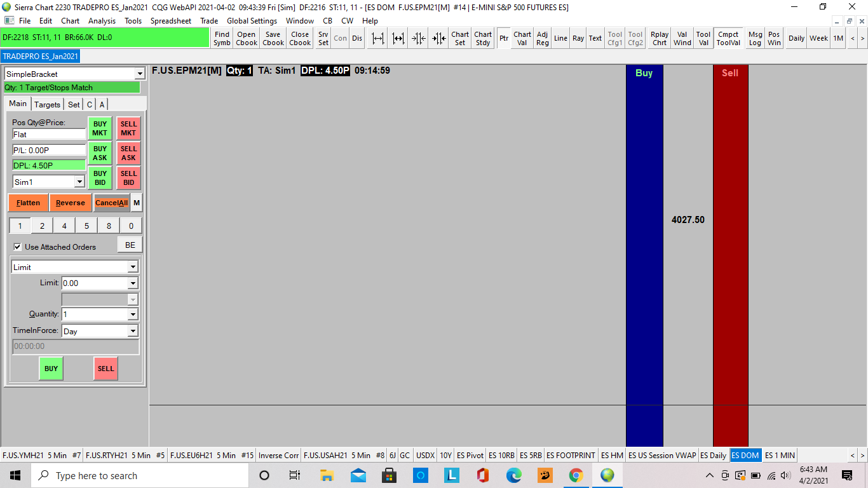
Task: Toggle the Tool Val window
Action: [703, 38]
